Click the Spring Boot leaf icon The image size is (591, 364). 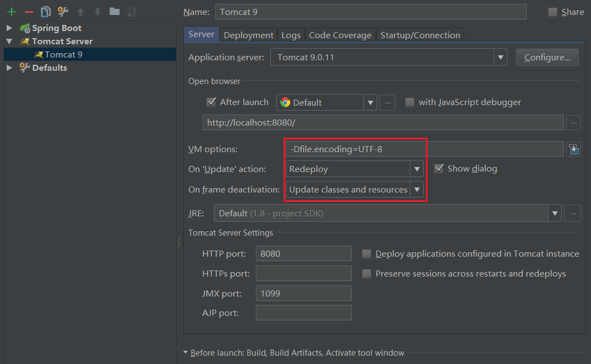(25, 28)
